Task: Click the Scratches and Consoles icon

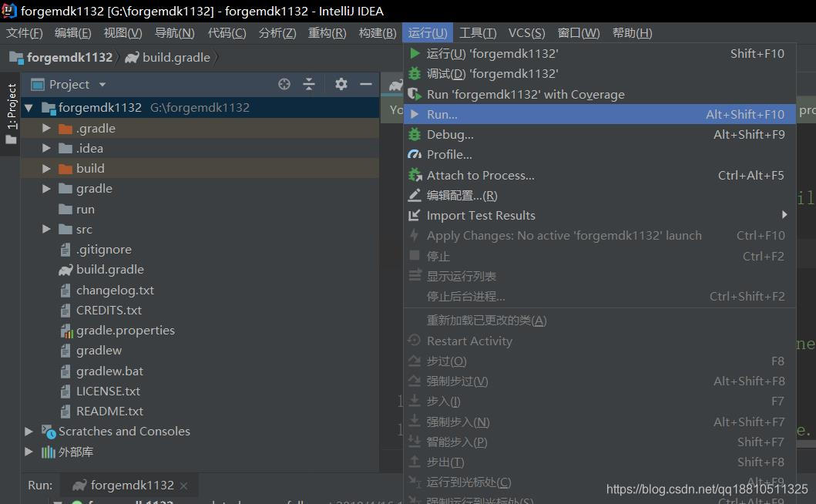Action: [x=49, y=432]
